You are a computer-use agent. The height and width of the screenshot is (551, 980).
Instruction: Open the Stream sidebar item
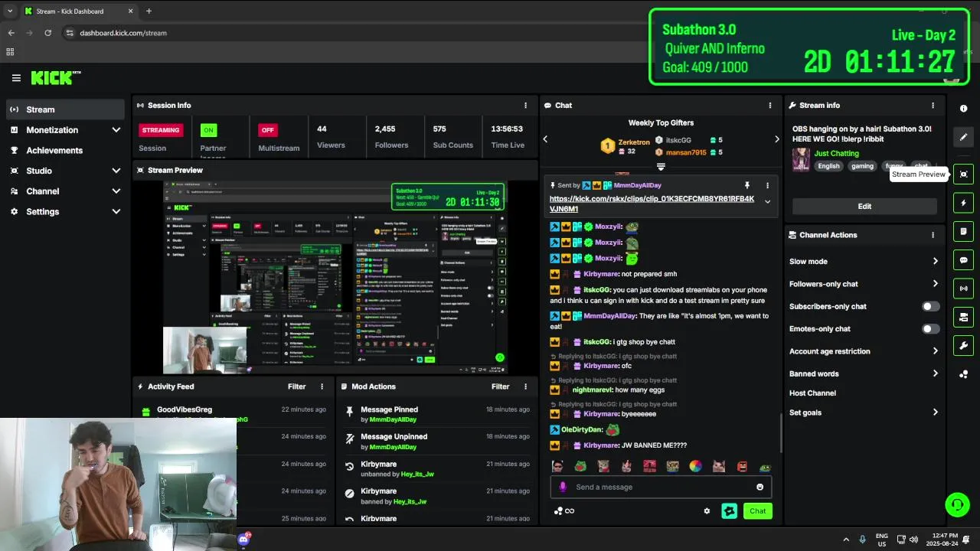point(65,109)
